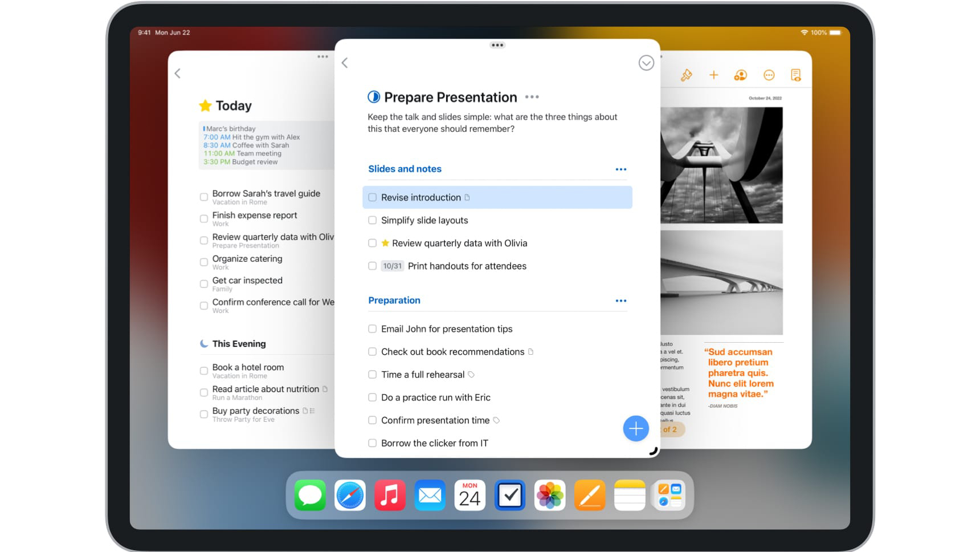Open multitasking dots on center window
Screen dimensions: 980x552
[497, 45]
